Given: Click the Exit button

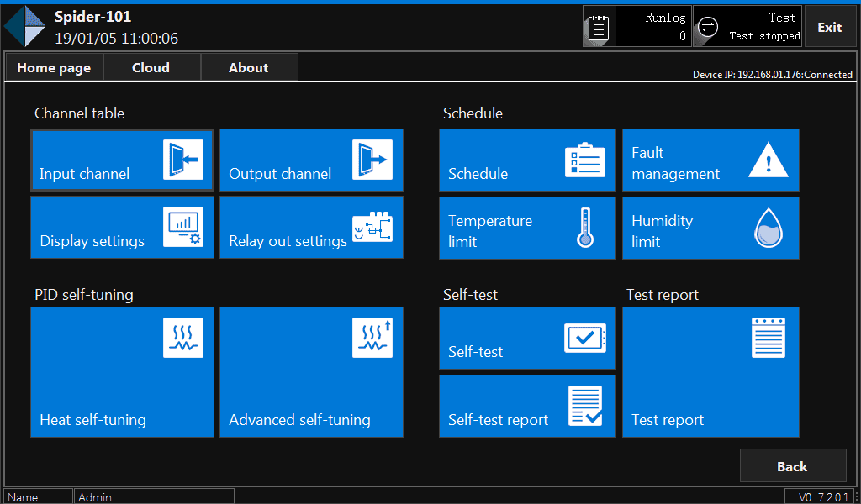Looking at the screenshot, I should [x=829, y=27].
